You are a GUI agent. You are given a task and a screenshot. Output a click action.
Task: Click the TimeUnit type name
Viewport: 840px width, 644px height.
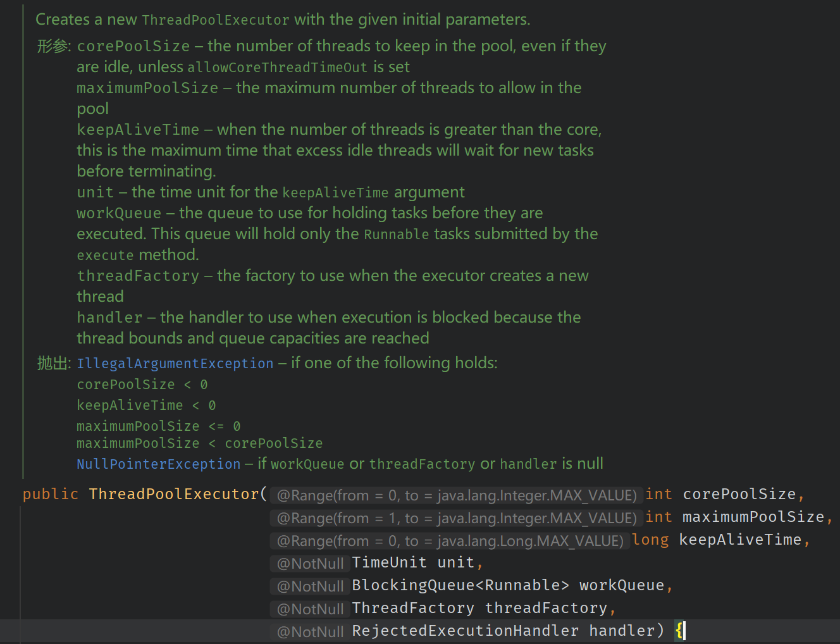(x=389, y=562)
